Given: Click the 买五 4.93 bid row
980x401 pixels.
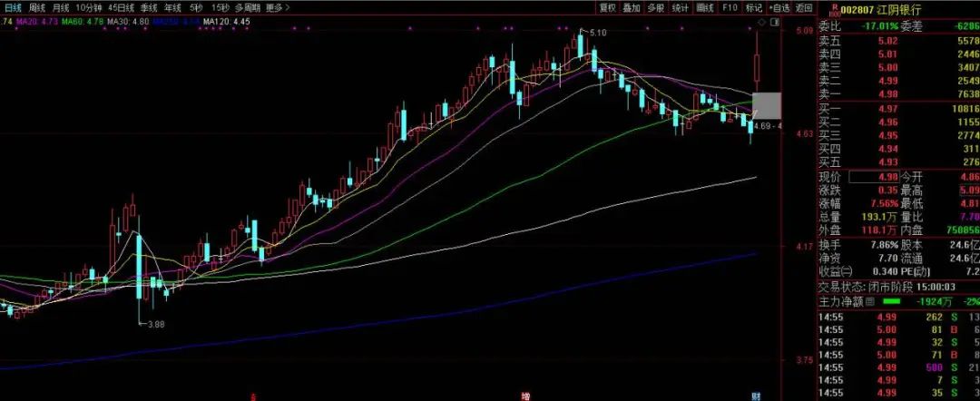Looking at the screenshot, I should [x=898, y=161].
